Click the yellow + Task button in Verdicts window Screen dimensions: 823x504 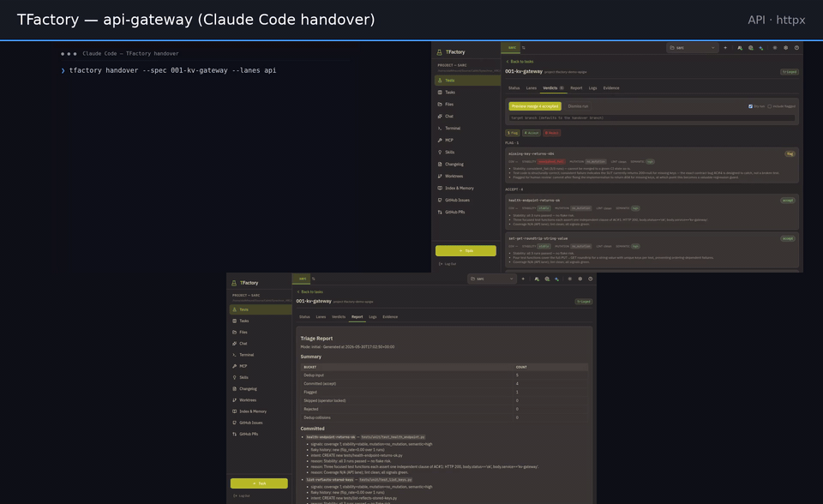point(466,251)
